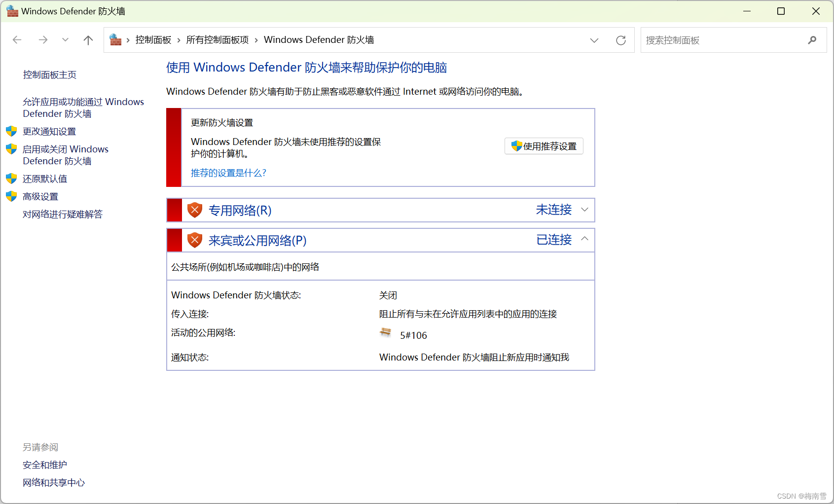Open 更改通知设置 link
Screen dimensions: 834x504
click(x=49, y=132)
